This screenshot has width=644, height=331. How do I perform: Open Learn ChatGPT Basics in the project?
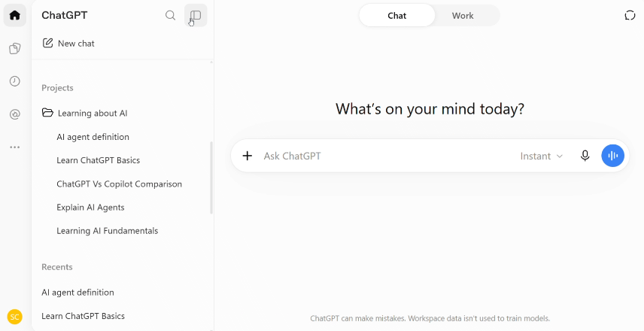(x=98, y=160)
